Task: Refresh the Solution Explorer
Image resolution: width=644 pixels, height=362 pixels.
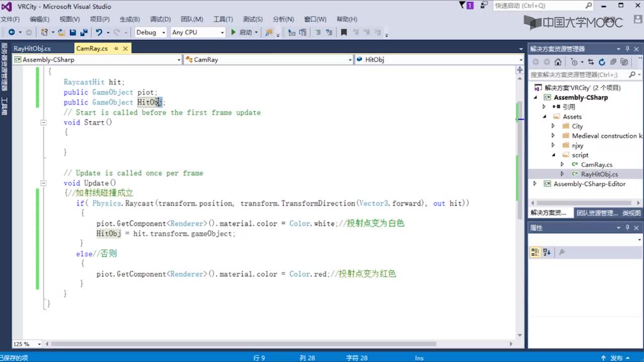Action: [602, 62]
